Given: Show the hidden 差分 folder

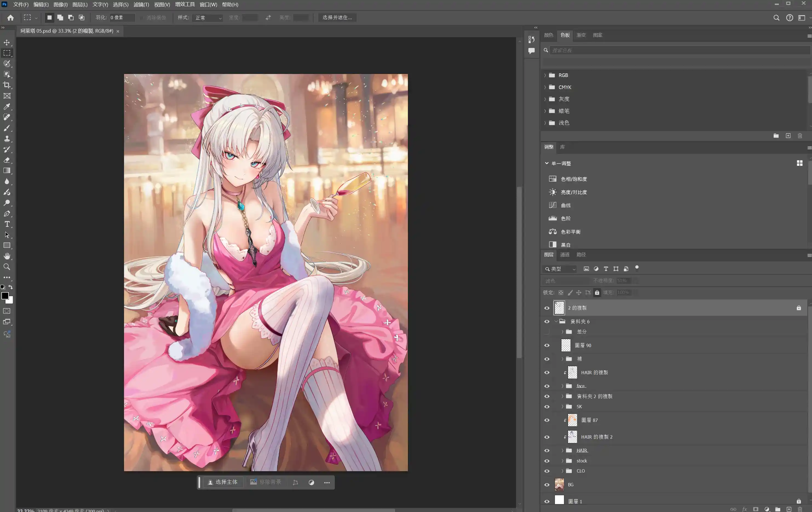Looking at the screenshot, I should (547, 332).
